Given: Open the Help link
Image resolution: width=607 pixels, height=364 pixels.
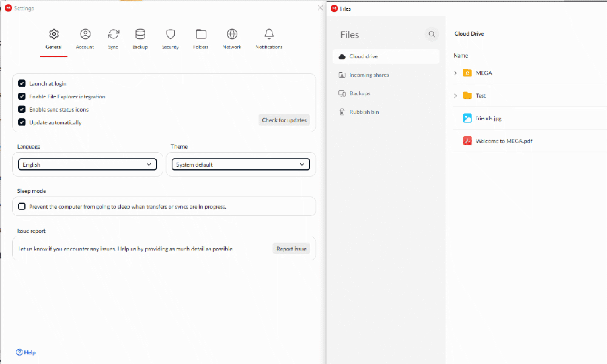Looking at the screenshot, I should (x=26, y=352).
